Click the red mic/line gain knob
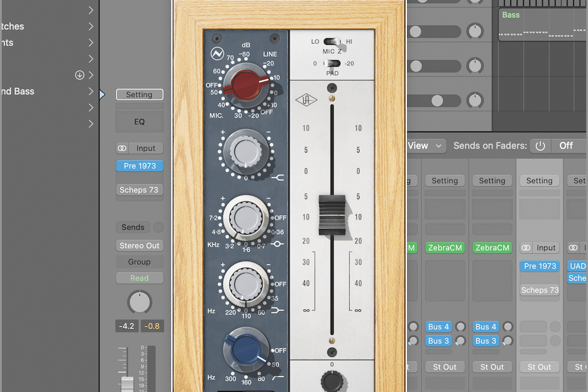The height and width of the screenshot is (392, 588). [x=246, y=86]
